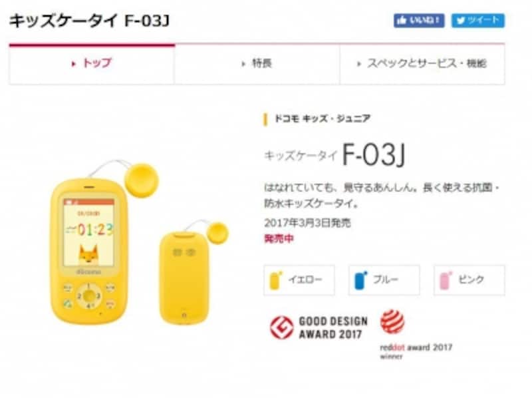Viewport: 532px width, 398px height.
Task: Click the 発売中 status text
Action: pos(279,239)
